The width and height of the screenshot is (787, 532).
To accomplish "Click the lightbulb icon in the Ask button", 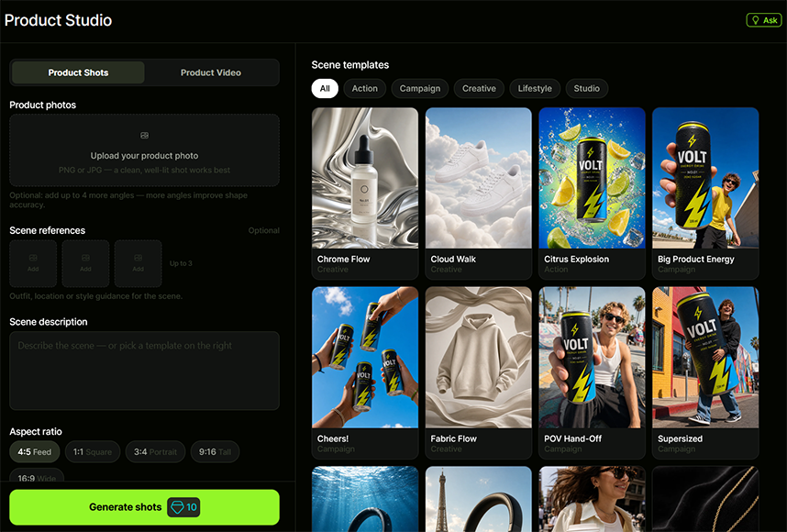I will pyautogui.click(x=756, y=20).
